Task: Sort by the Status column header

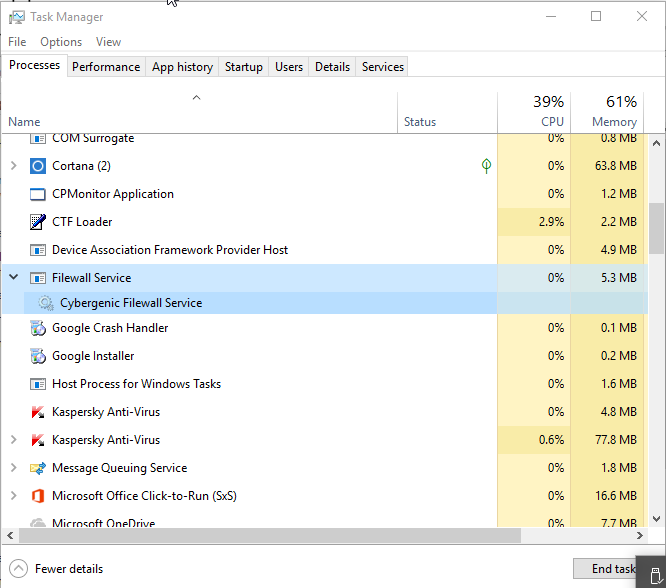Action: tap(447, 113)
